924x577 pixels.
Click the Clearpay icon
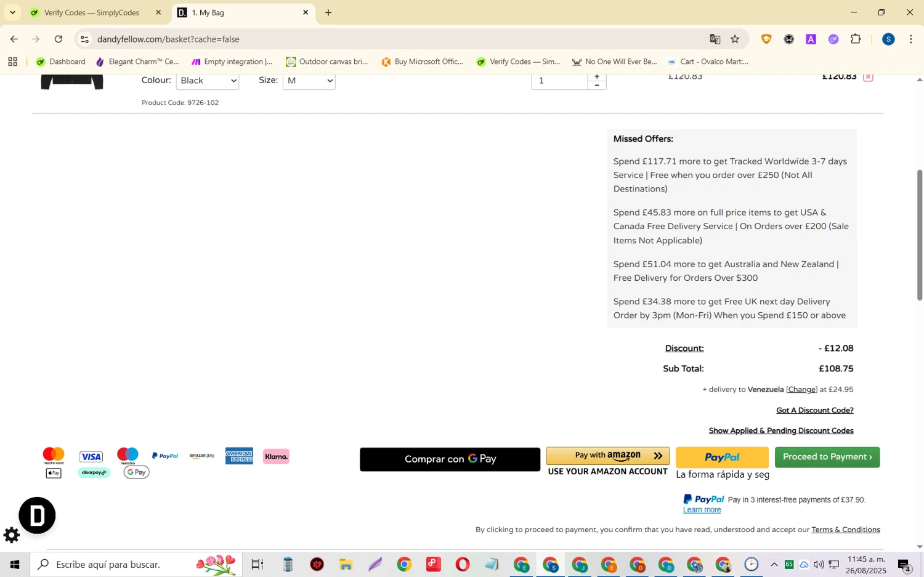[x=94, y=473]
